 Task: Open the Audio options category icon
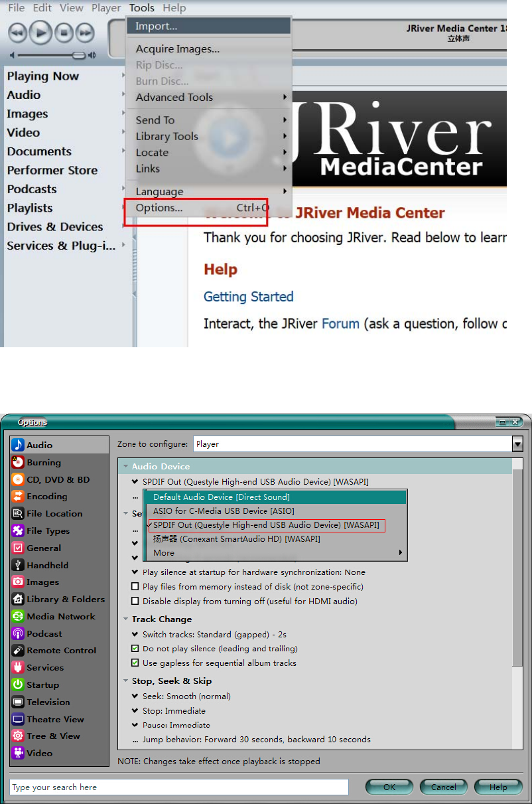(18, 445)
